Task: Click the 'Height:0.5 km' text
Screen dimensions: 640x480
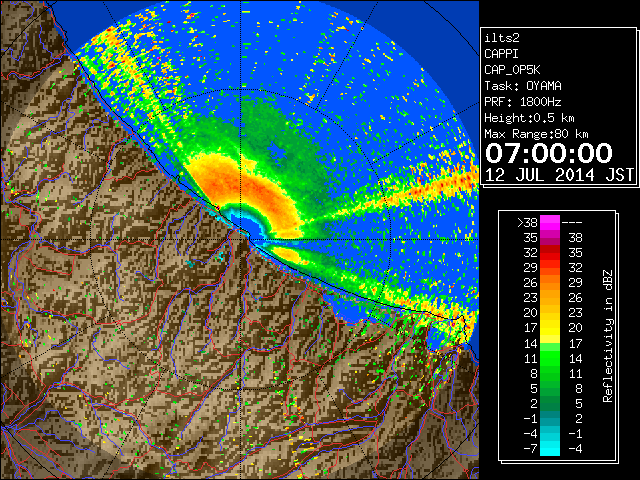Action: click(x=529, y=118)
